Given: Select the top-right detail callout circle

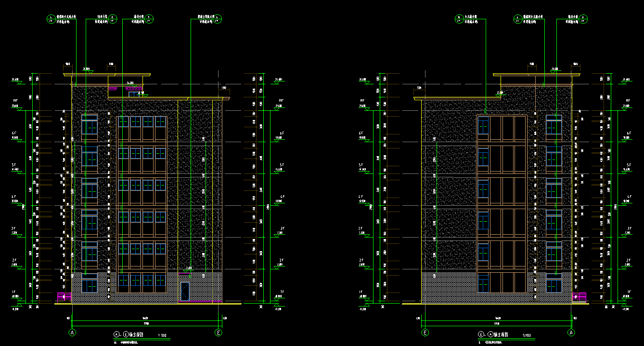Looking at the screenshot, I should (x=583, y=19).
